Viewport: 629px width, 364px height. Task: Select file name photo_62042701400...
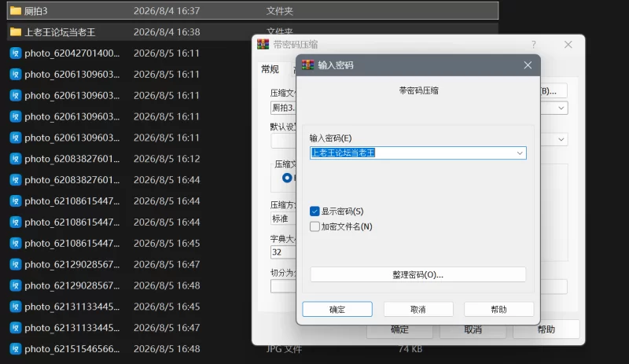pos(72,53)
